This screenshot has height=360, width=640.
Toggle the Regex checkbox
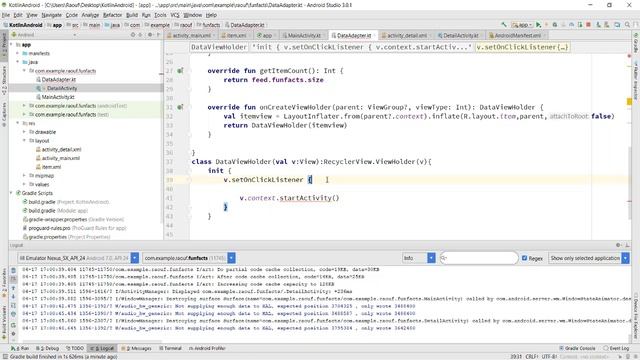tap(524, 258)
